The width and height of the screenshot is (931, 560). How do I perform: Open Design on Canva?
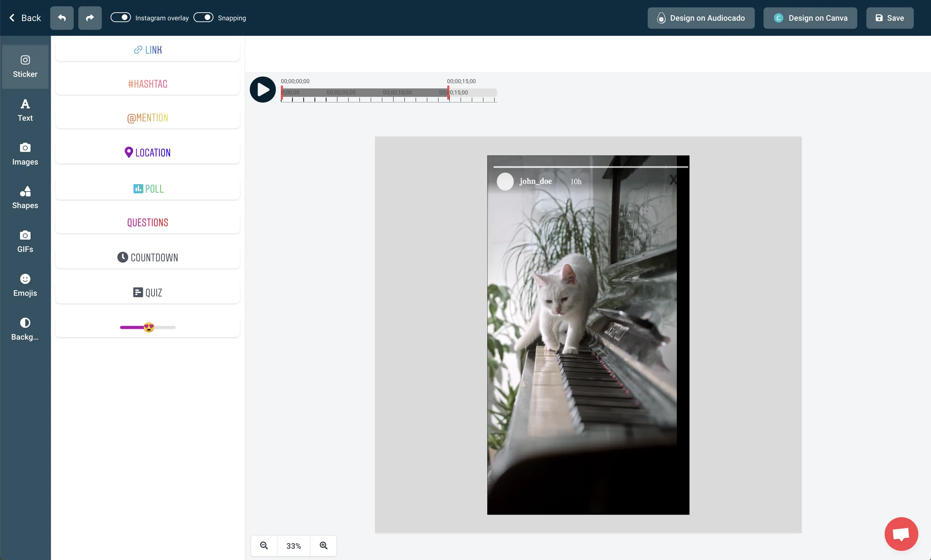tap(810, 18)
